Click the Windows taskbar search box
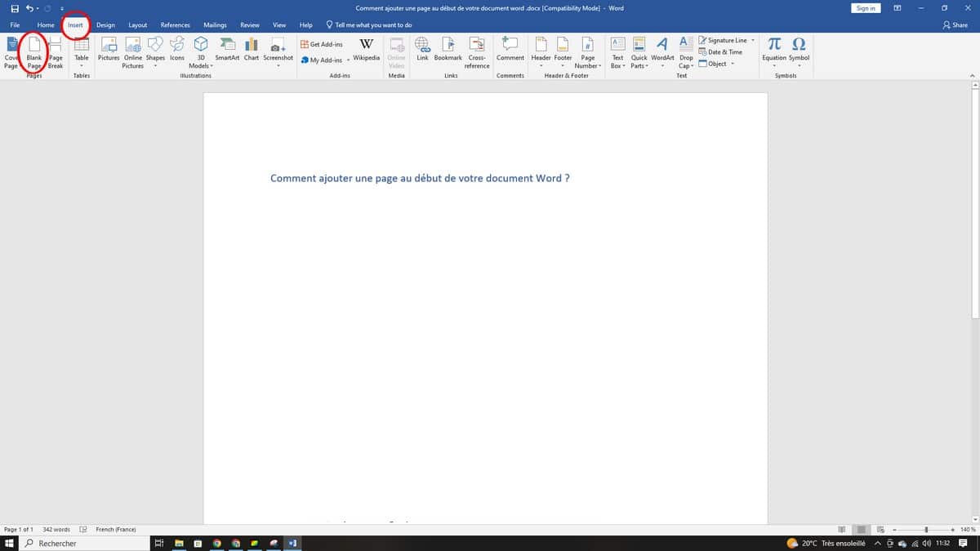Image resolution: width=980 pixels, height=551 pixels. coord(82,543)
